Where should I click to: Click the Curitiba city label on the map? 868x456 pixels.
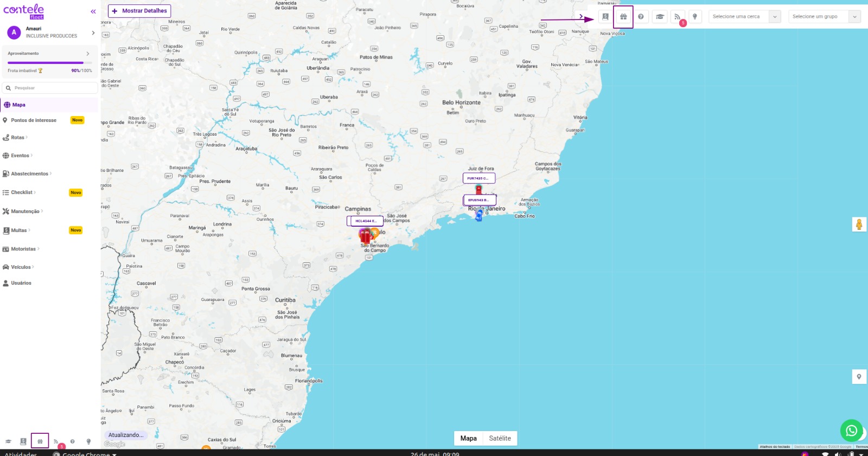click(x=285, y=300)
